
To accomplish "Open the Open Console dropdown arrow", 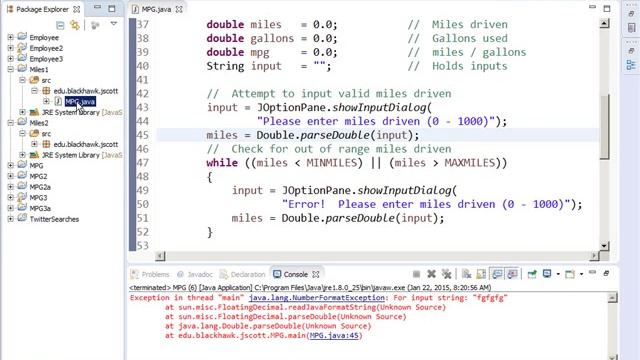I will tap(581, 274).
